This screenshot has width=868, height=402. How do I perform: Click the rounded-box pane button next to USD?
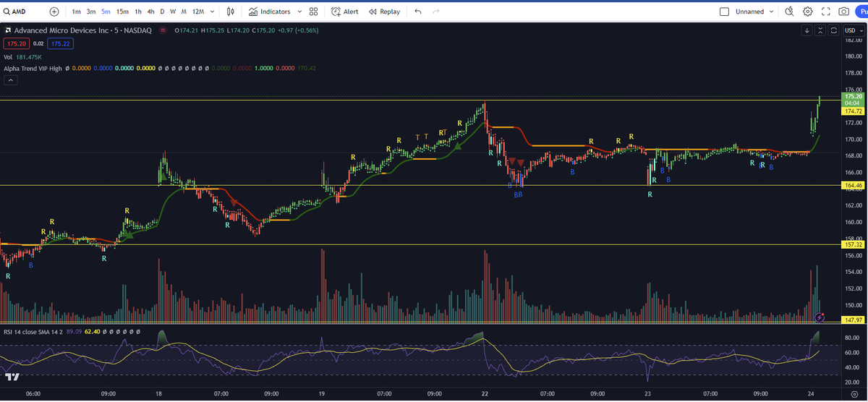(833, 30)
